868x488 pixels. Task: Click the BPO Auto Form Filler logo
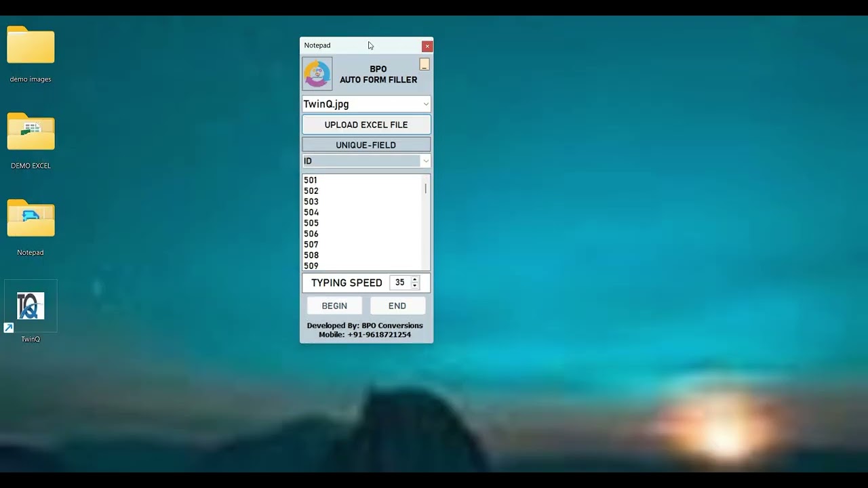(x=317, y=74)
